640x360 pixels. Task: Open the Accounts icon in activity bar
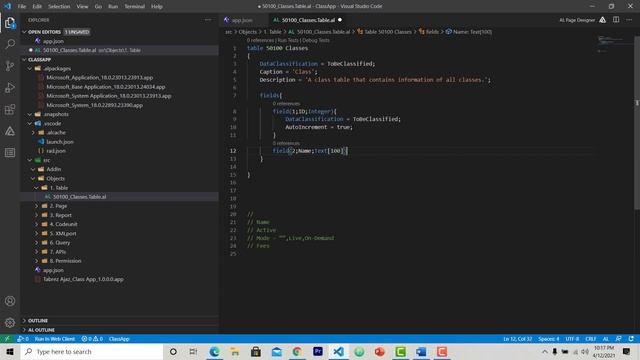pyautogui.click(x=10, y=301)
